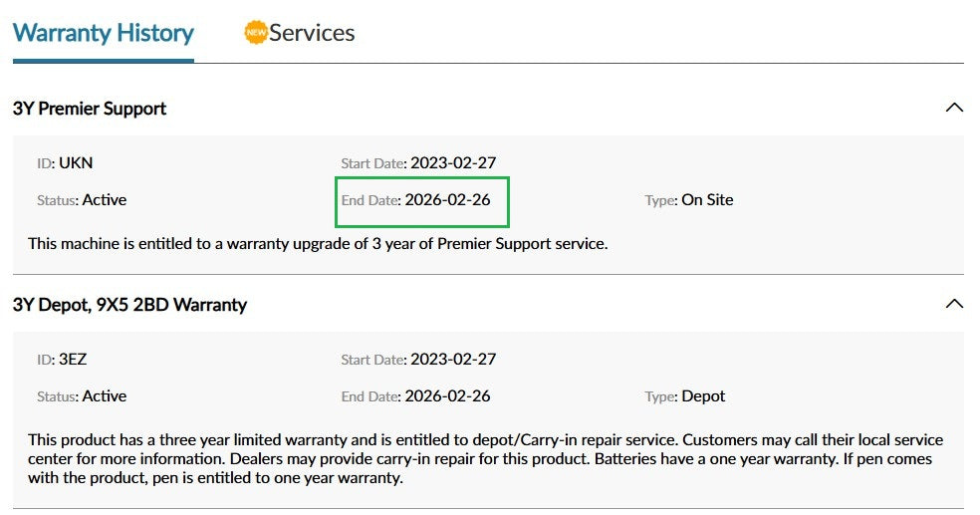Click the Premier Support entitlement description text

click(317, 243)
